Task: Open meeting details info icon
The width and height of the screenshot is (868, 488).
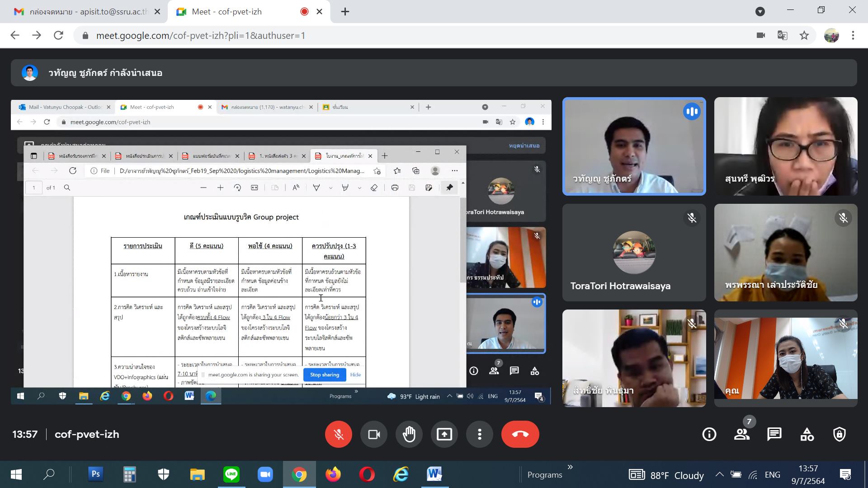Action: coord(709,435)
